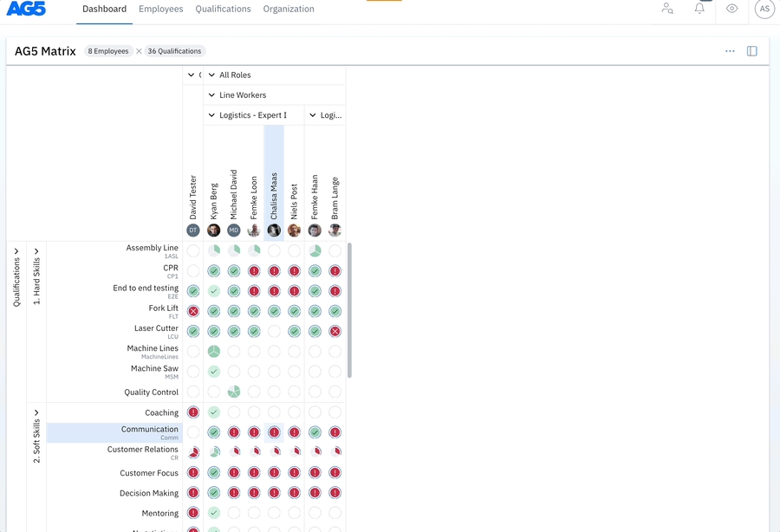Click the vertical scrollbar of the matrix

coord(349,309)
